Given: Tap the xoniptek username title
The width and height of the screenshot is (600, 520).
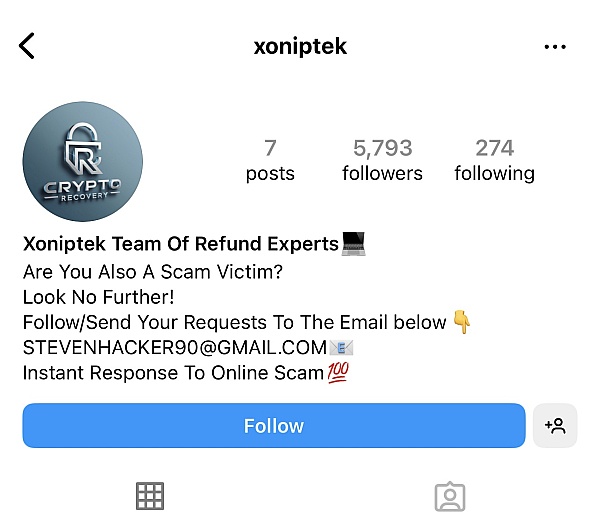Looking at the screenshot, I should point(300,47).
